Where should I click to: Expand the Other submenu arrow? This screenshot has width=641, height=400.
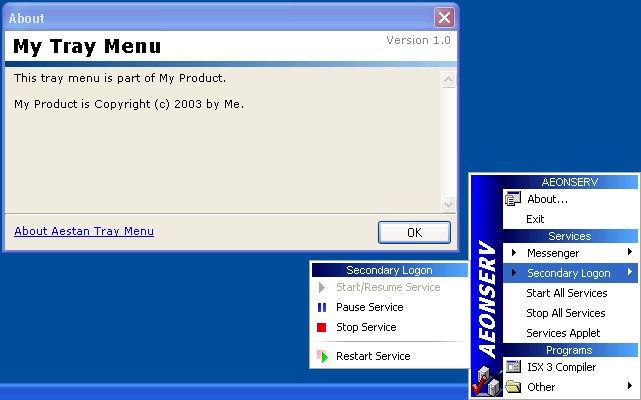tap(630, 385)
